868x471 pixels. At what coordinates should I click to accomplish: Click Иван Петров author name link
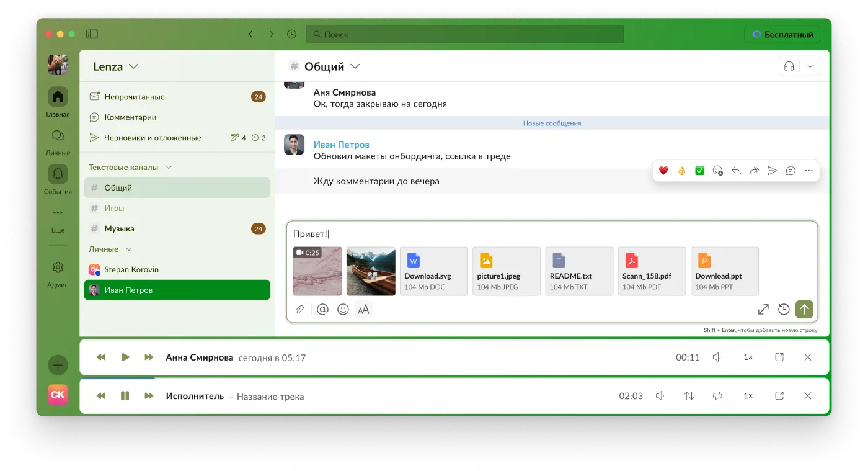pyautogui.click(x=342, y=145)
